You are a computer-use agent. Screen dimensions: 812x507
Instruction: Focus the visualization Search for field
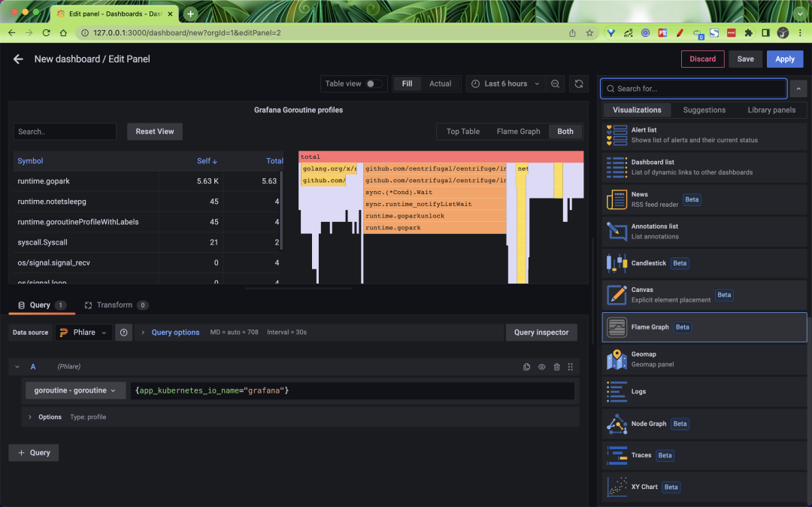[693, 89]
